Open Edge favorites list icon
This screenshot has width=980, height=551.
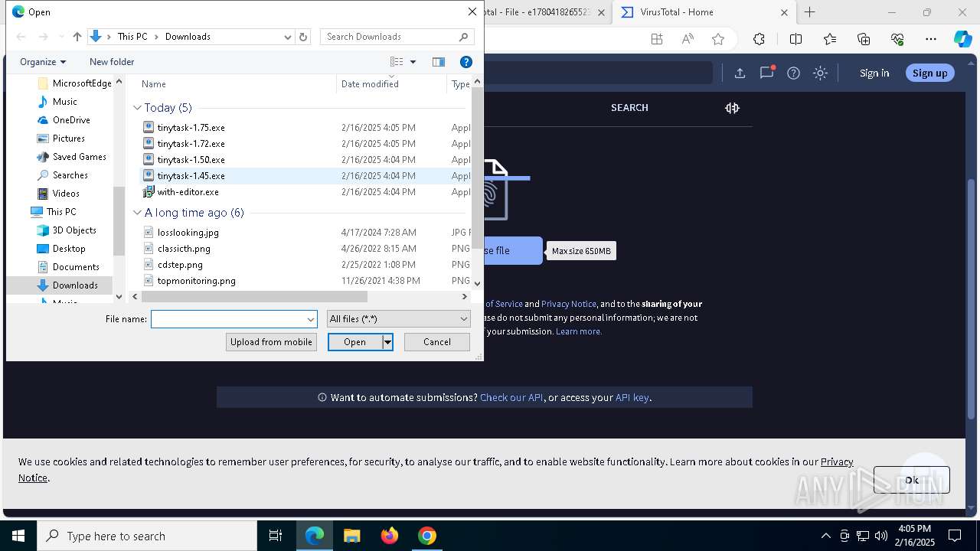coord(830,40)
